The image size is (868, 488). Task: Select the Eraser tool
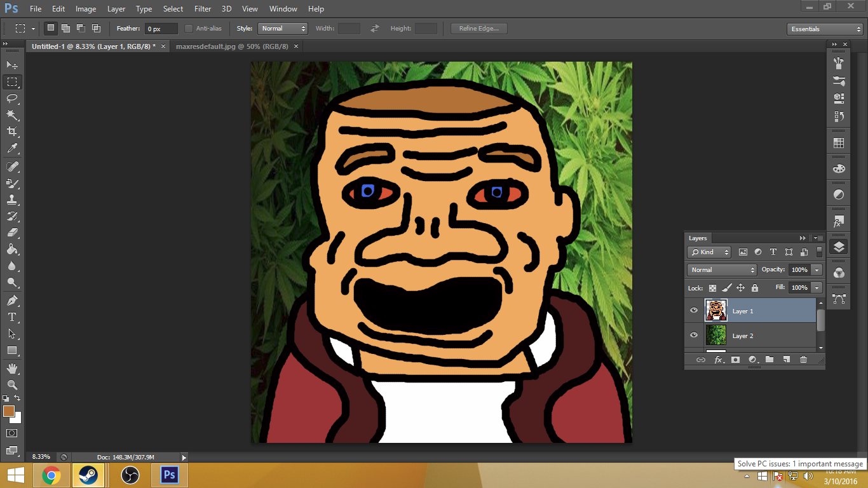12,233
